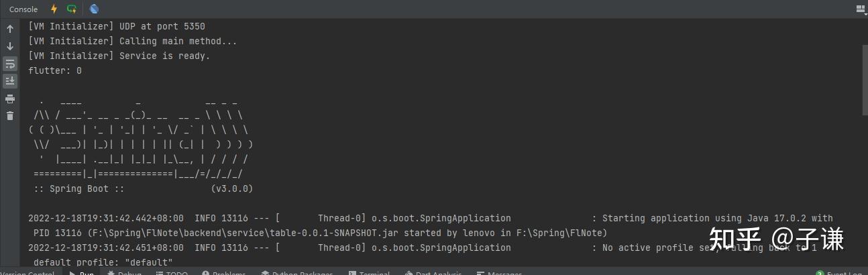Toggle soft-wrap for console output
868x275 pixels.
click(x=10, y=64)
